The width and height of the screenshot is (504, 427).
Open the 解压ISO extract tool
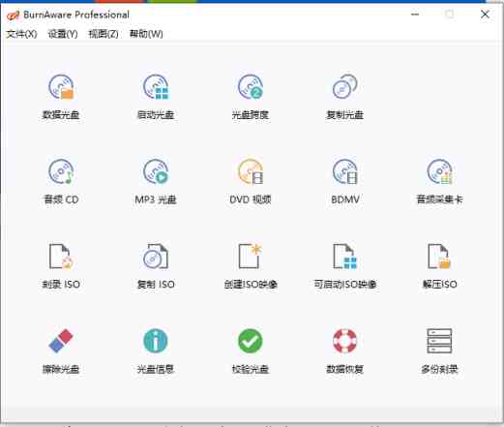pos(440,266)
